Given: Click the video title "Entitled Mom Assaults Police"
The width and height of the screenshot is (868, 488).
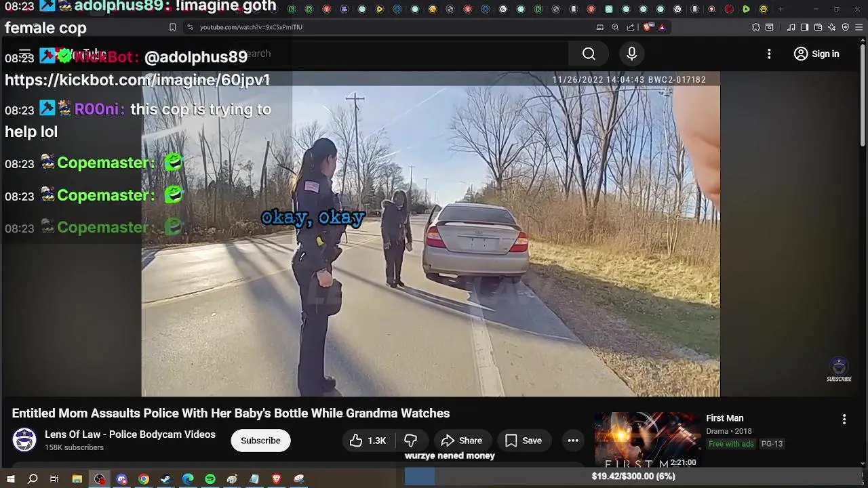Looking at the screenshot, I should (231, 413).
